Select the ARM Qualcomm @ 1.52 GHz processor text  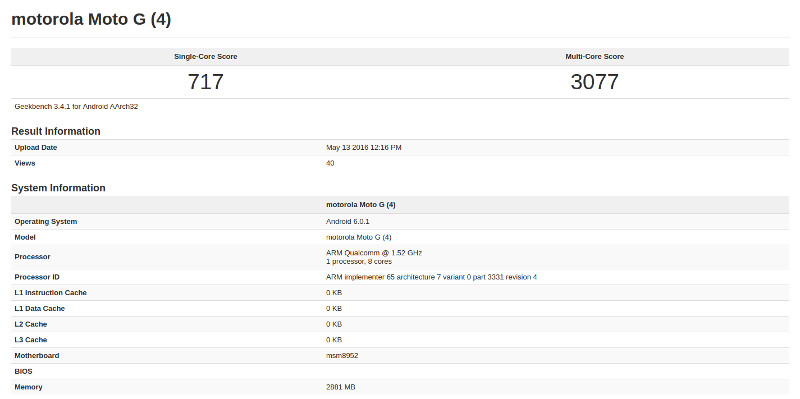(374, 253)
